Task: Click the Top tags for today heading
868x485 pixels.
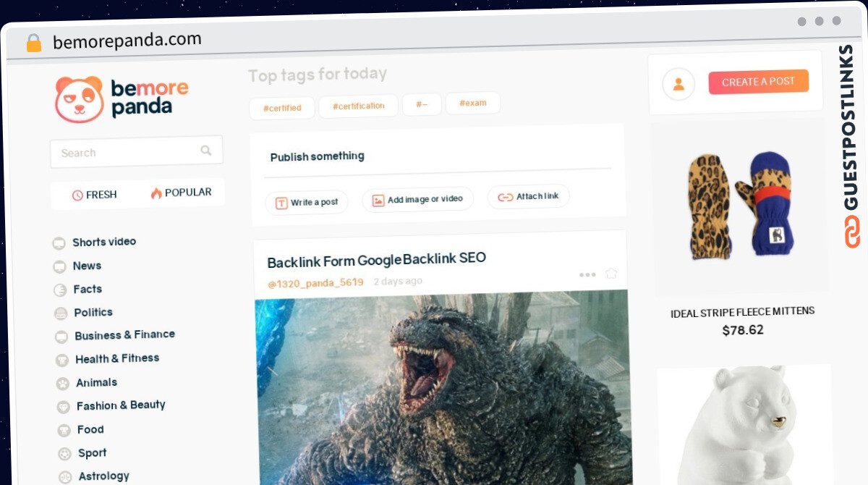Action: pos(318,75)
